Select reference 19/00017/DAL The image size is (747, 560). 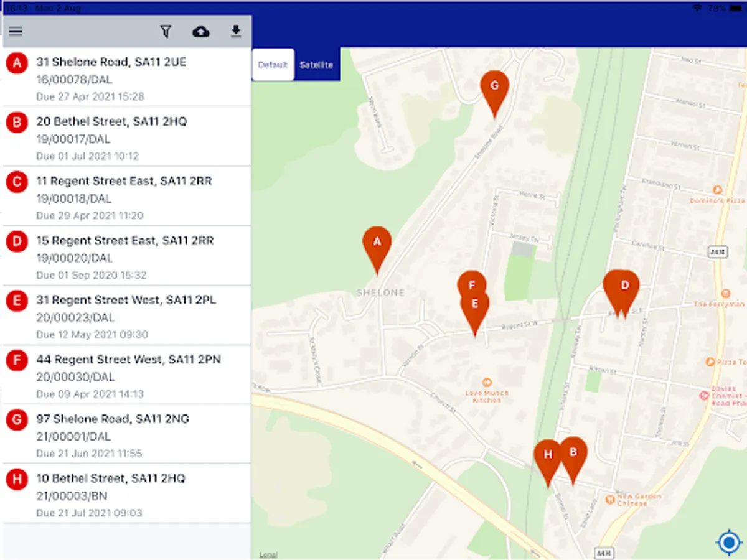[x=73, y=139]
